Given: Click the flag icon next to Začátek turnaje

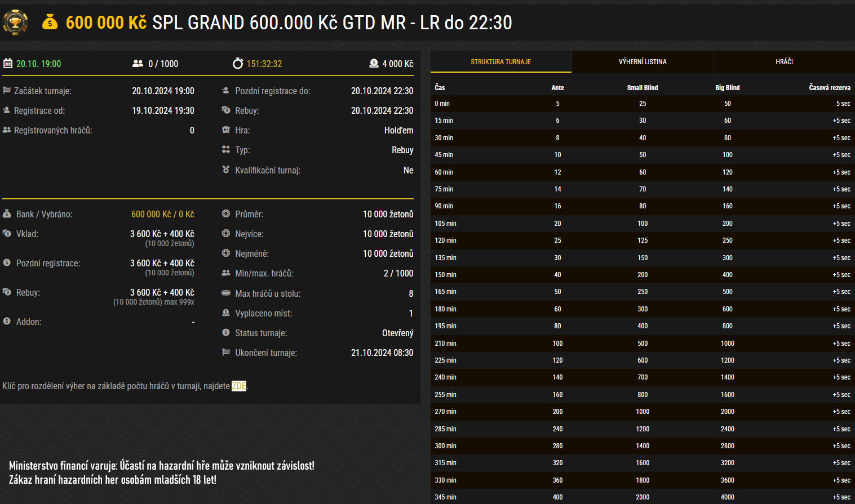Looking at the screenshot, I should pos(7,91).
